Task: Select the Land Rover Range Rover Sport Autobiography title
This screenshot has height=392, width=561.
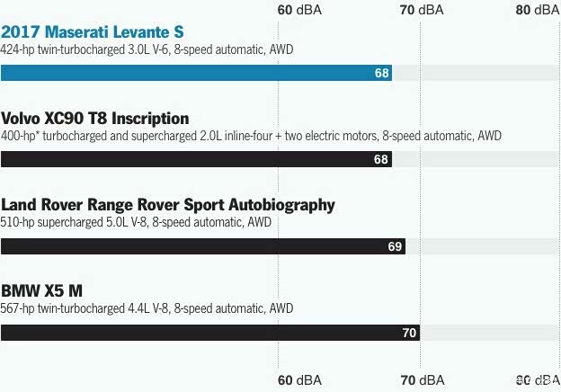Action: (x=168, y=205)
